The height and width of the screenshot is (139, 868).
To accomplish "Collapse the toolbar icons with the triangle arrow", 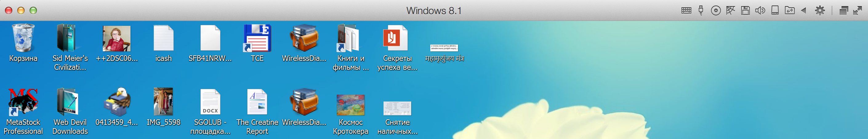I will pos(804,10).
